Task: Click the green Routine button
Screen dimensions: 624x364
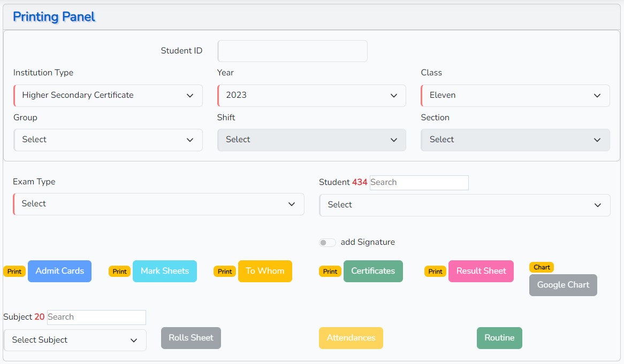Action: pyautogui.click(x=499, y=338)
